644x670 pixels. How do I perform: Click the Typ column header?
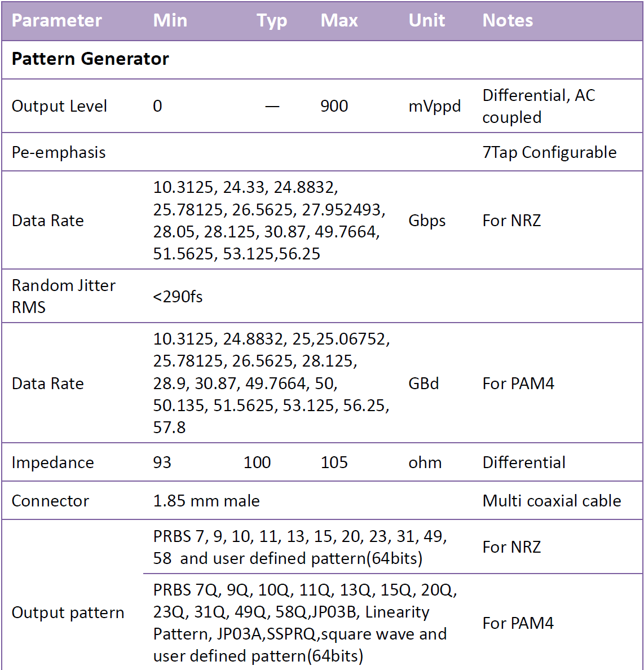[x=272, y=21]
